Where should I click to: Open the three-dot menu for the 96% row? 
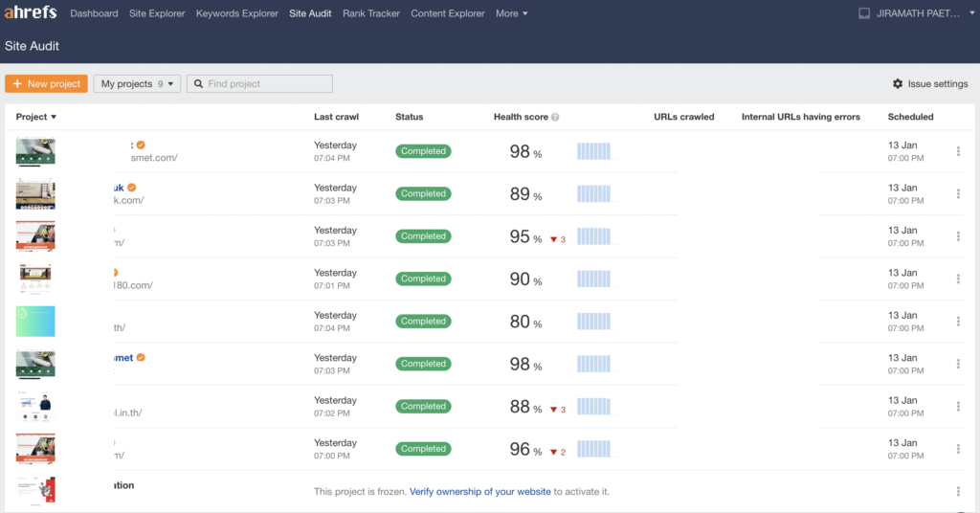pyautogui.click(x=958, y=449)
